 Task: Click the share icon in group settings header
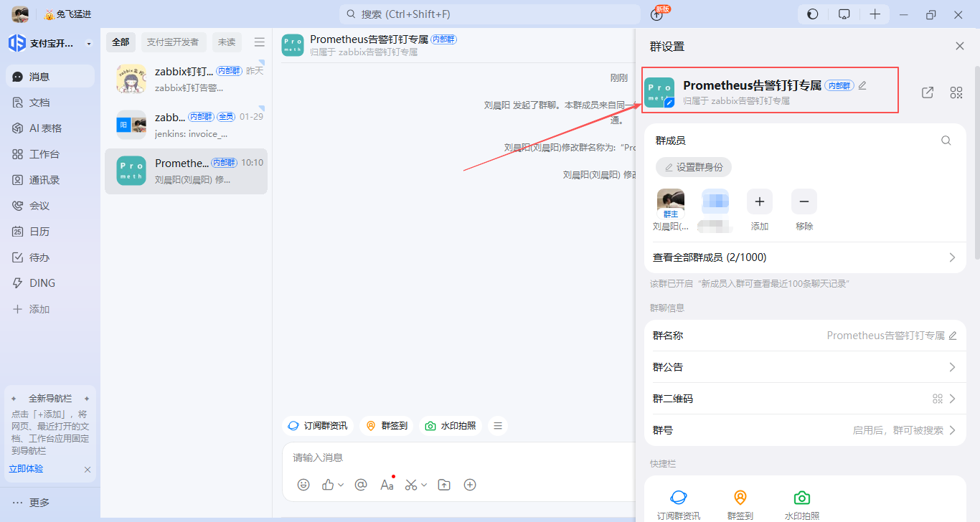point(928,92)
